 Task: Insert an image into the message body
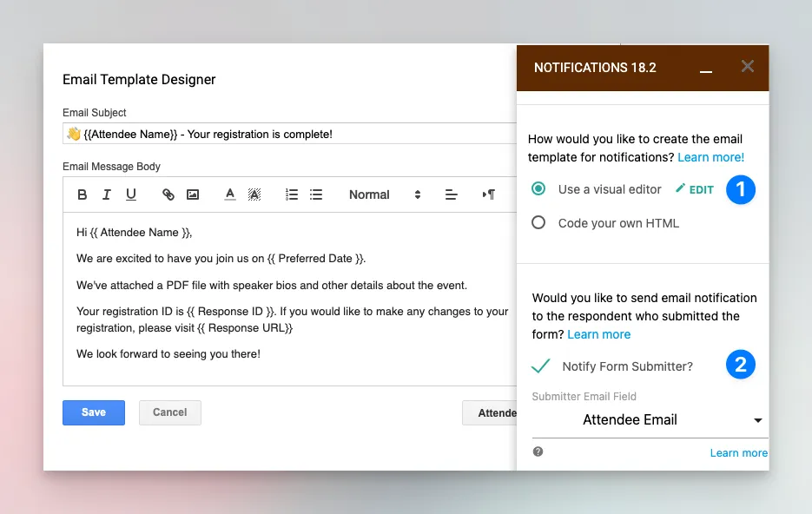pyautogui.click(x=193, y=194)
